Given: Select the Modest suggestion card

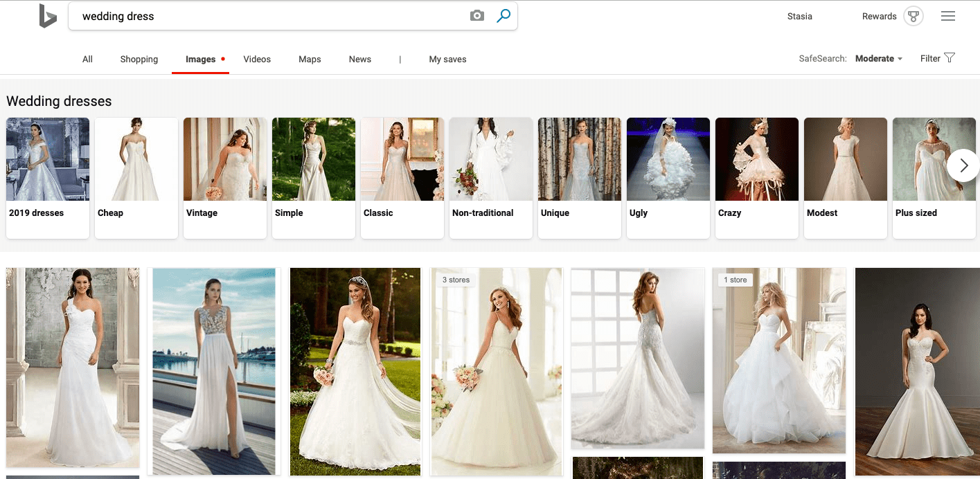Looking at the screenshot, I should point(846,178).
